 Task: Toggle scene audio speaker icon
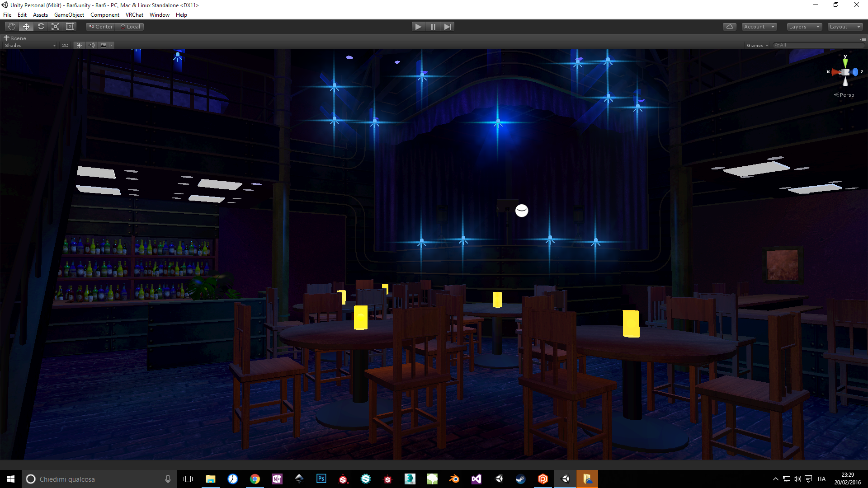(91, 45)
